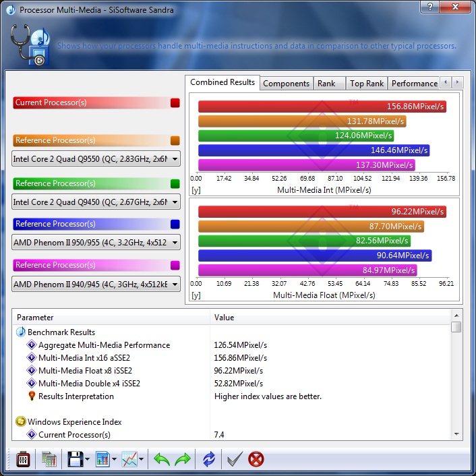Click diamond icon beside Multi-Media Int x16 aSSE2
476x476 pixels.
coord(32,357)
